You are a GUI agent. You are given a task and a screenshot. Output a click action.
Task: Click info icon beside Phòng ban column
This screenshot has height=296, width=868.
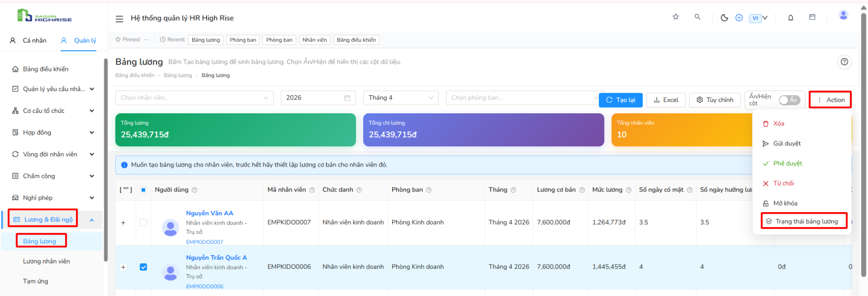[x=429, y=190]
